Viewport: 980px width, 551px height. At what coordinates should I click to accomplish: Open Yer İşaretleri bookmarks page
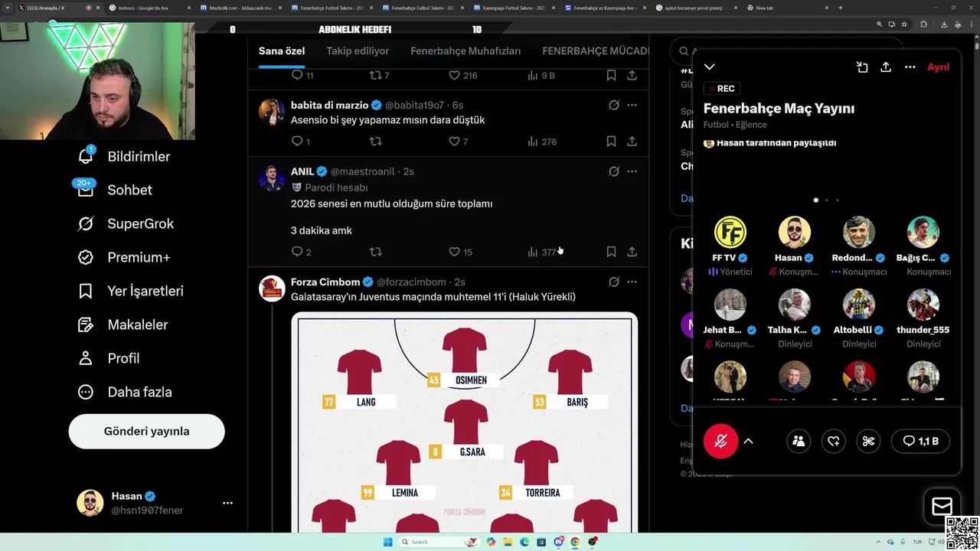click(x=130, y=291)
